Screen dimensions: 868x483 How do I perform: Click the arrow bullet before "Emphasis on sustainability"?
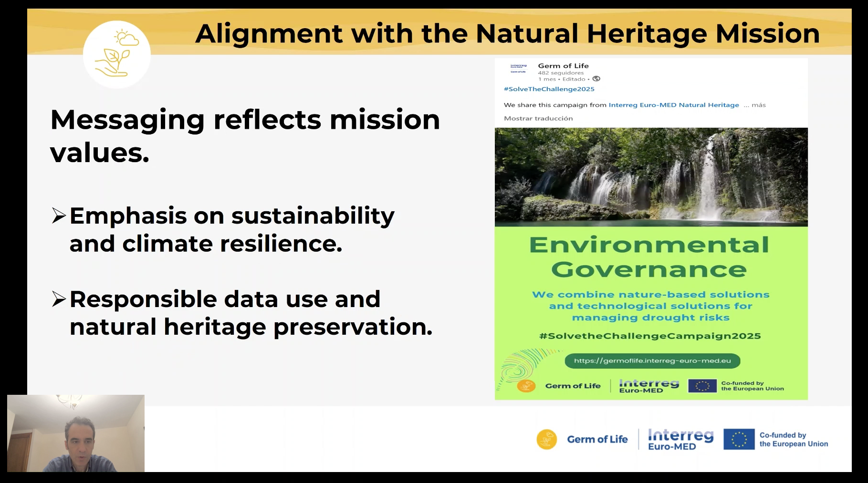coord(59,216)
